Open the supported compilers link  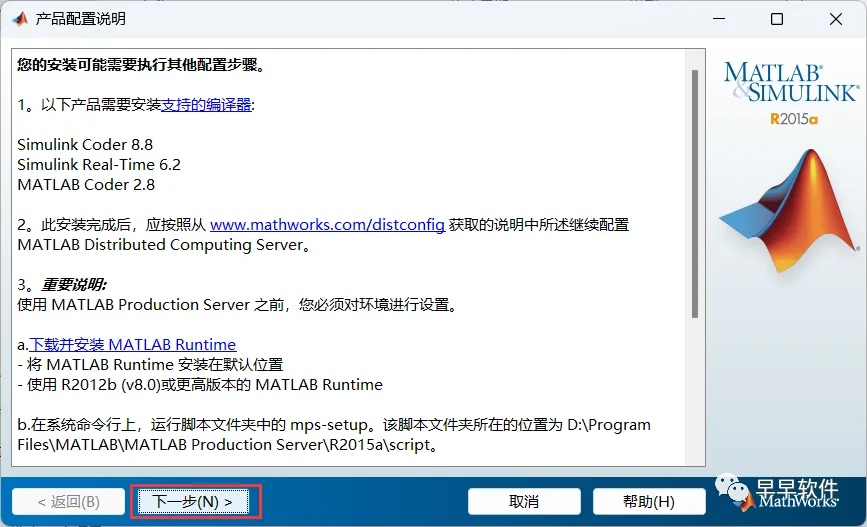[206, 105]
